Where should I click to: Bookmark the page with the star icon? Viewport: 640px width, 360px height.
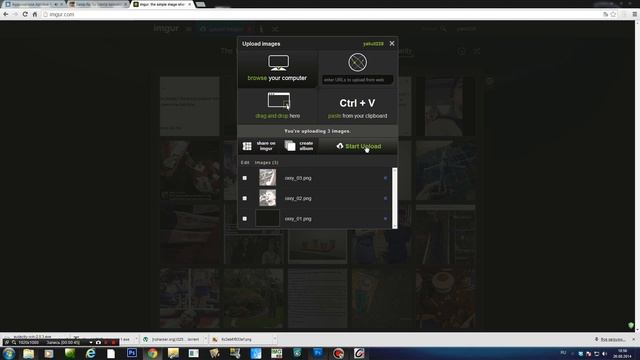[x=613, y=14]
